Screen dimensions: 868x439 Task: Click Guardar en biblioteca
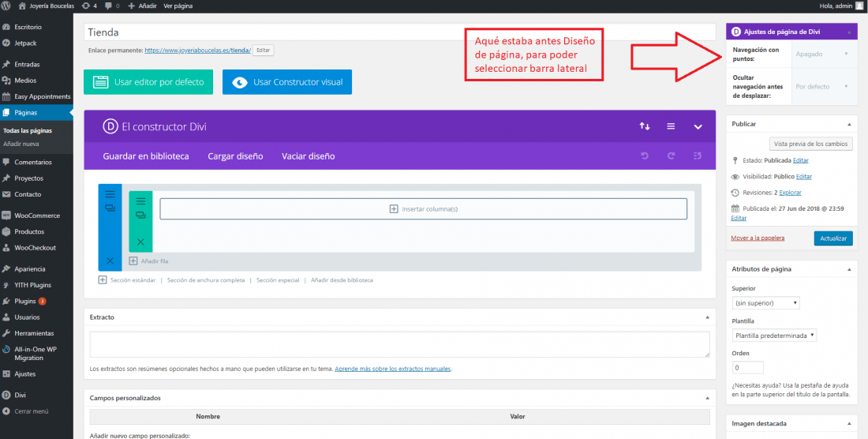[146, 156]
